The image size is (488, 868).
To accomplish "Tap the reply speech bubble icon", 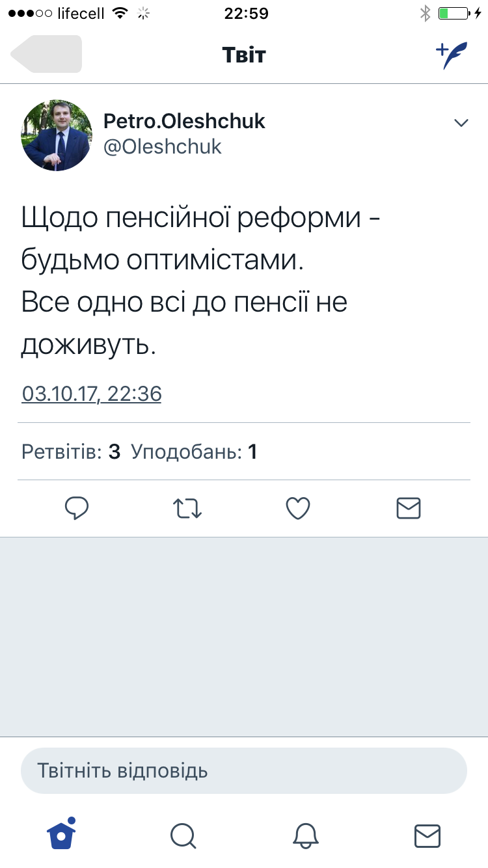I will click(x=77, y=508).
